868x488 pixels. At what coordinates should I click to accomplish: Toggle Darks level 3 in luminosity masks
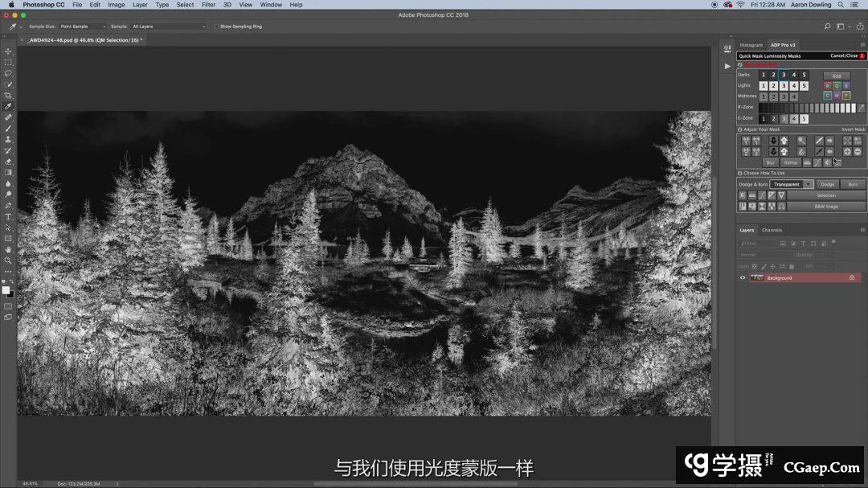[x=785, y=74]
